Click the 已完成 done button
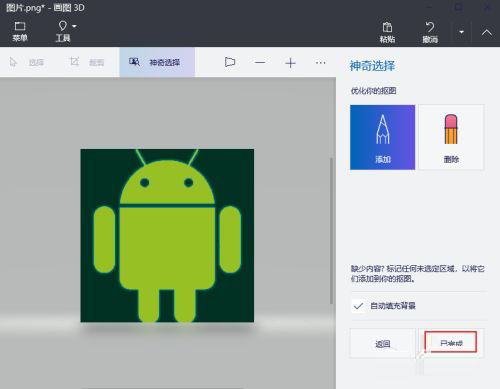Viewport: 500px width, 389px height. [x=451, y=342]
